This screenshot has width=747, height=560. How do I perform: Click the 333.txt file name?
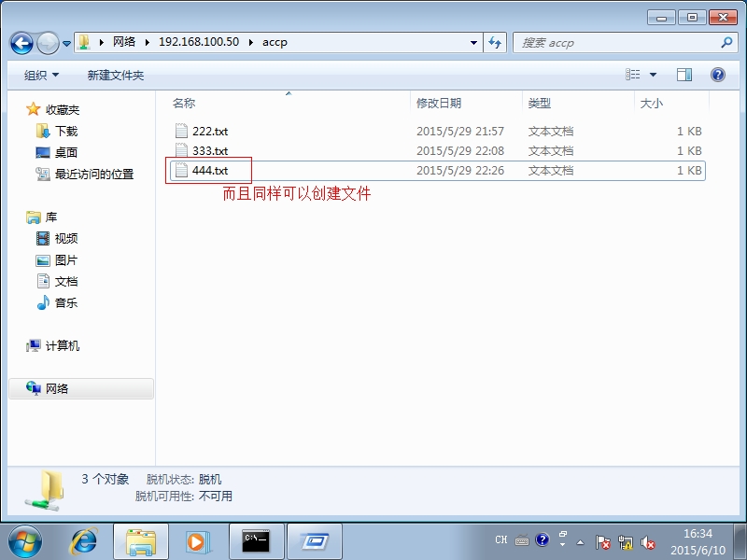210,150
